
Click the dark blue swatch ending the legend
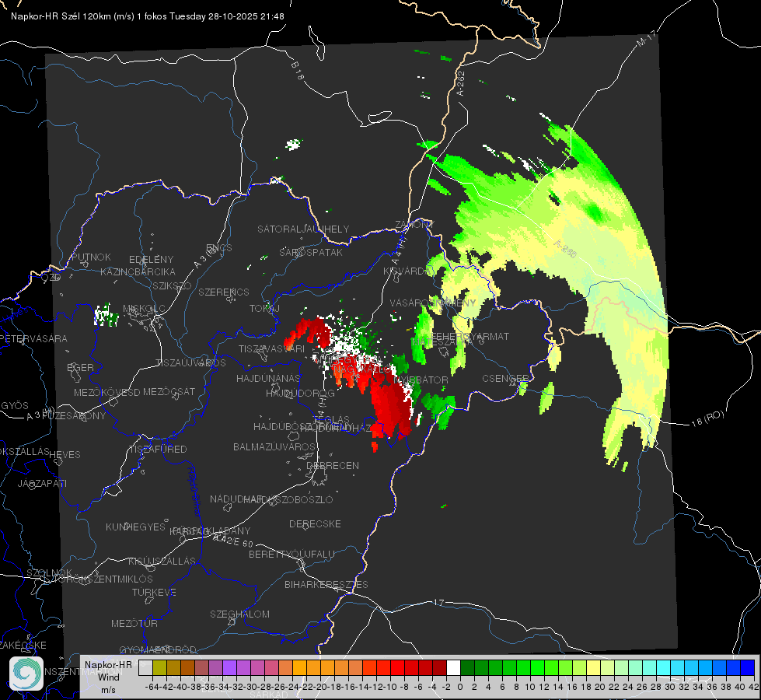pyautogui.click(x=748, y=667)
